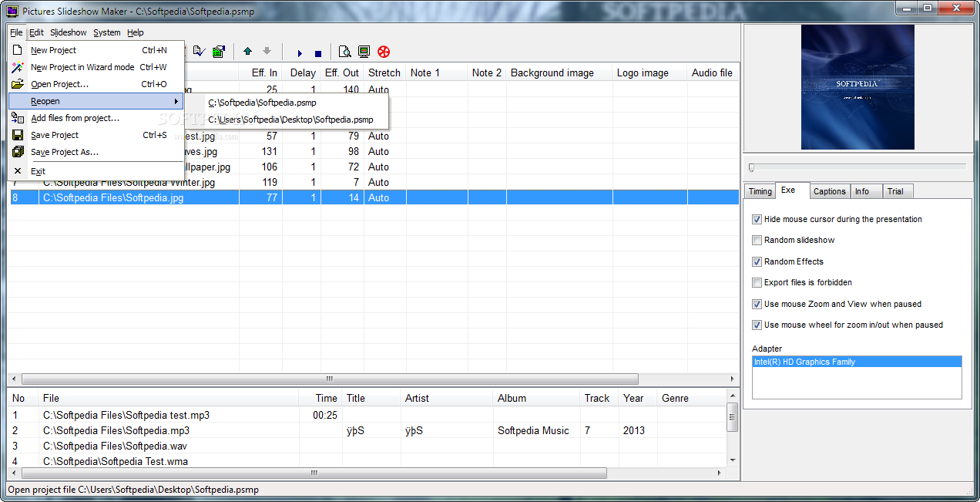Click the wizard wand icon in File menu

pos(18,67)
